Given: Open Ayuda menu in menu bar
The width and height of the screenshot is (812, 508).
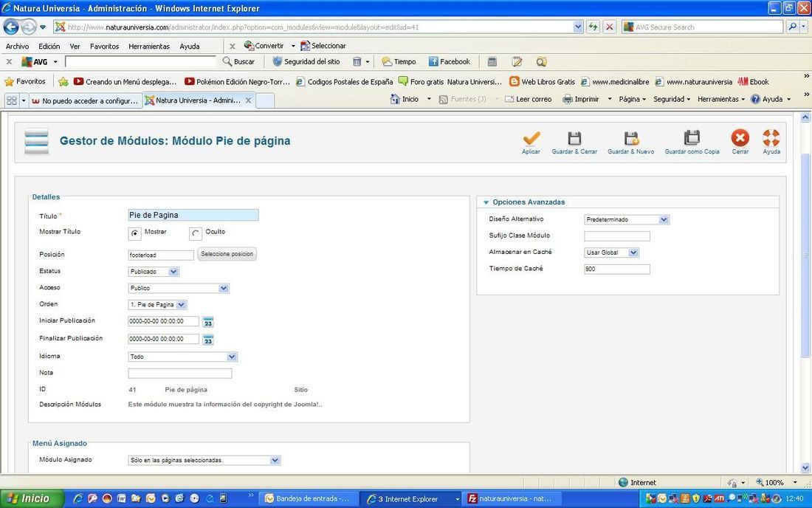Looking at the screenshot, I should (190, 46).
